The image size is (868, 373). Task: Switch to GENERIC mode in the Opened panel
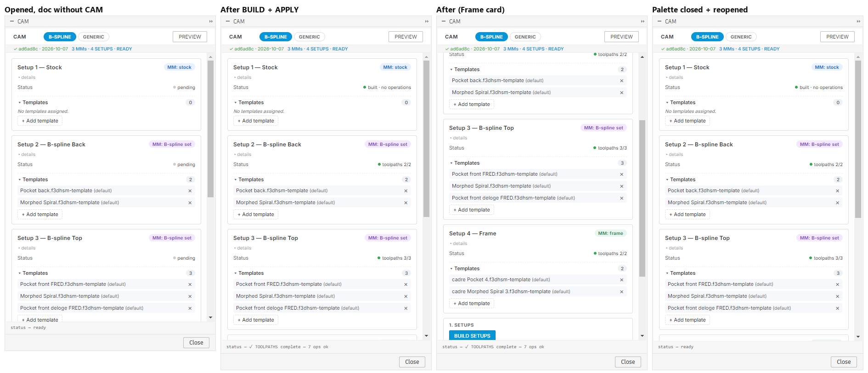coord(94,37)
